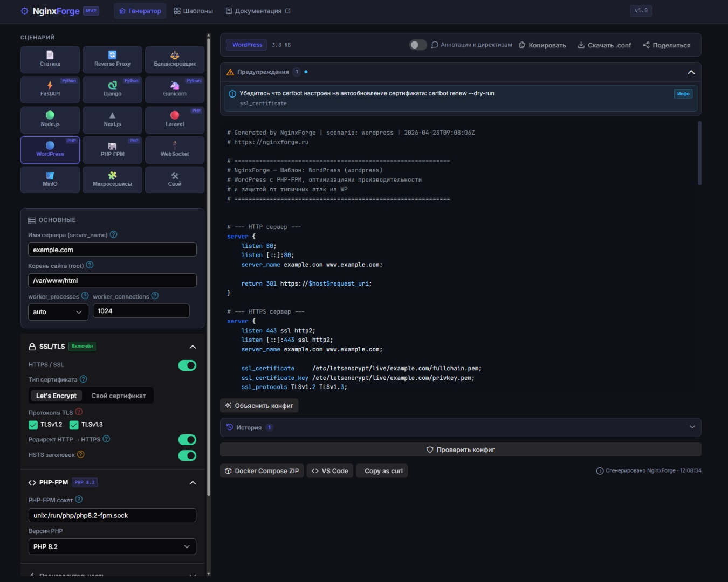The image size is (728, 582).
Task: Click Скачать .conf button
Action: (x=604, y=45)
